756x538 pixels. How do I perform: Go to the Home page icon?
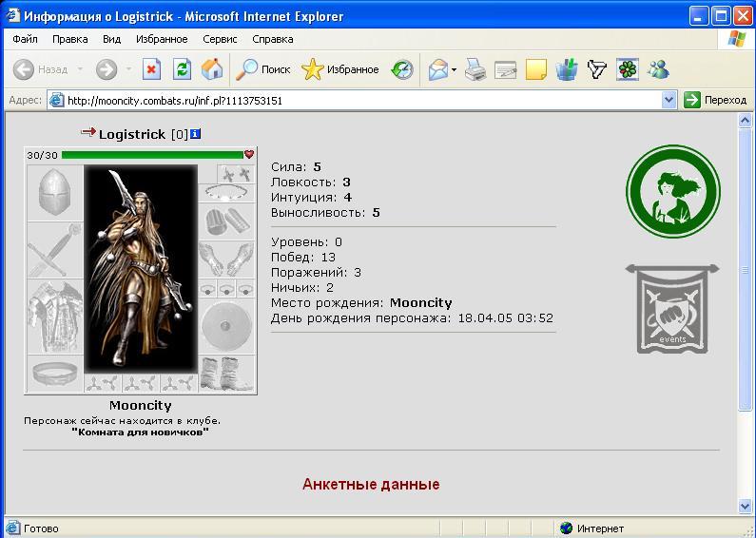[212, 70]
